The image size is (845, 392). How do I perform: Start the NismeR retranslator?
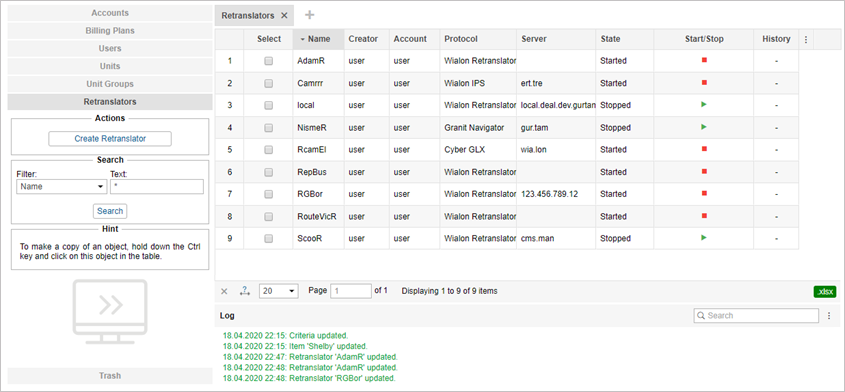tap(704, 127)
